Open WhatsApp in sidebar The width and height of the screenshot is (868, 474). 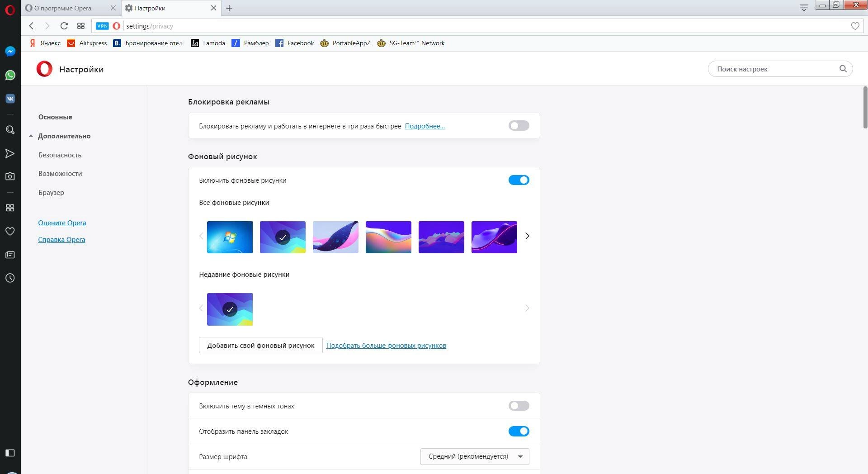[x=10, y=75]
